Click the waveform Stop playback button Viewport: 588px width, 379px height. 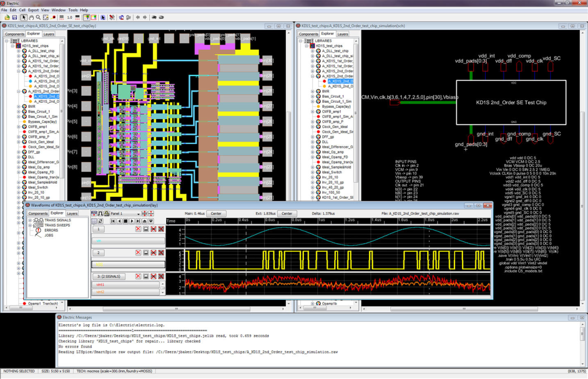point(125,221)
